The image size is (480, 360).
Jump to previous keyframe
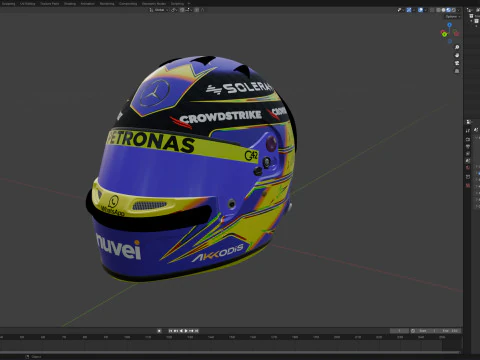point(176,331)
